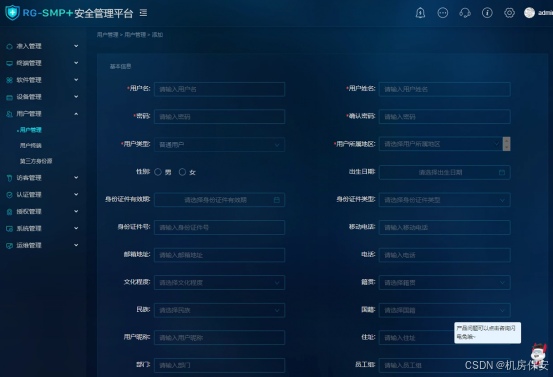Open the 访客管理 menu item
This screenshot has height=377, width=553.
pos(42,178)
